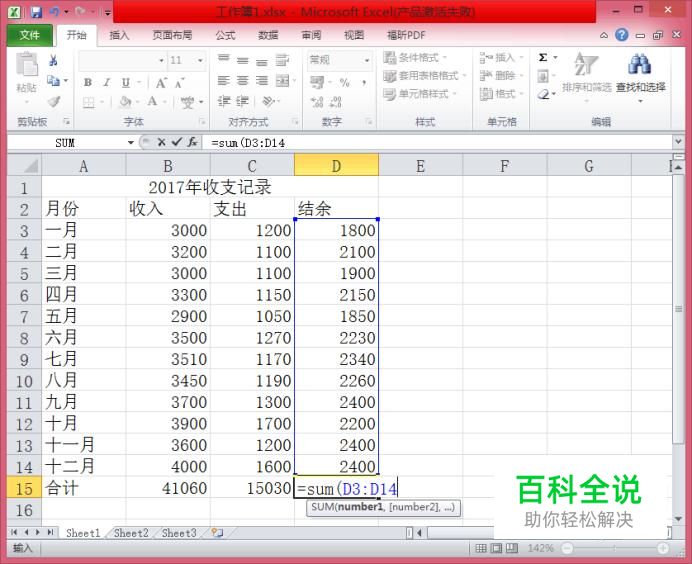Toggle Center alignment button
This screenshot has width=692, height=564.
[x=243, y=80]
